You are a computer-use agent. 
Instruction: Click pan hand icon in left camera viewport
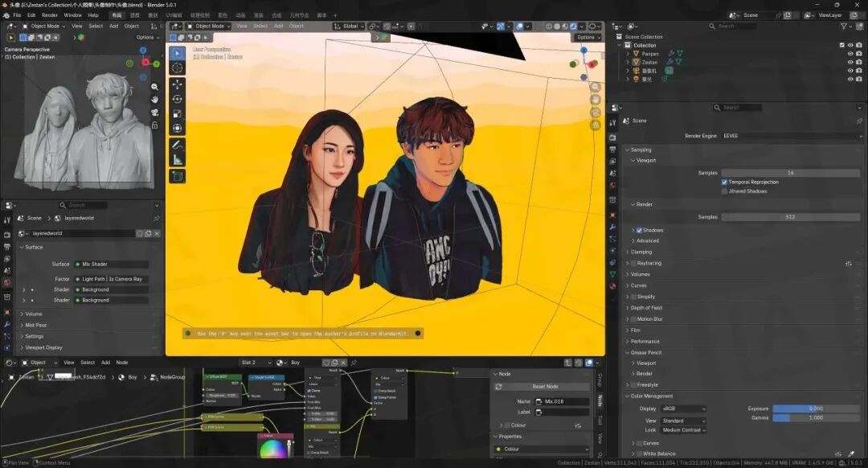pos(154,100)
